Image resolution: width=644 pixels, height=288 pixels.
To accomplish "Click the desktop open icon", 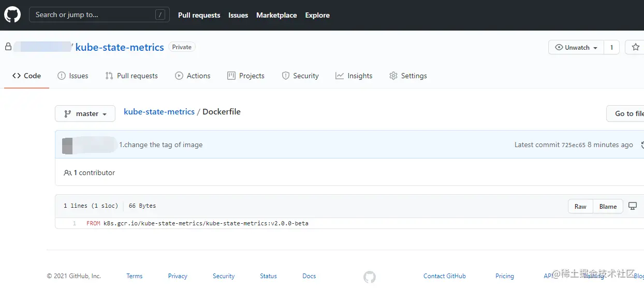I will 632,206.
